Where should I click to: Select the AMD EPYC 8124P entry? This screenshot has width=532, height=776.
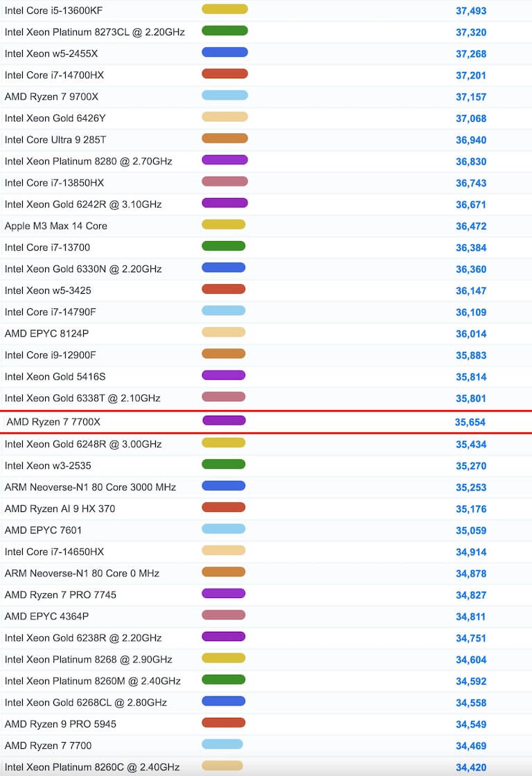(x=46, y=333)
